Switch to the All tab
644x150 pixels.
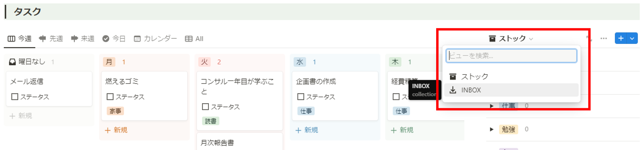(x=194, y=39)
